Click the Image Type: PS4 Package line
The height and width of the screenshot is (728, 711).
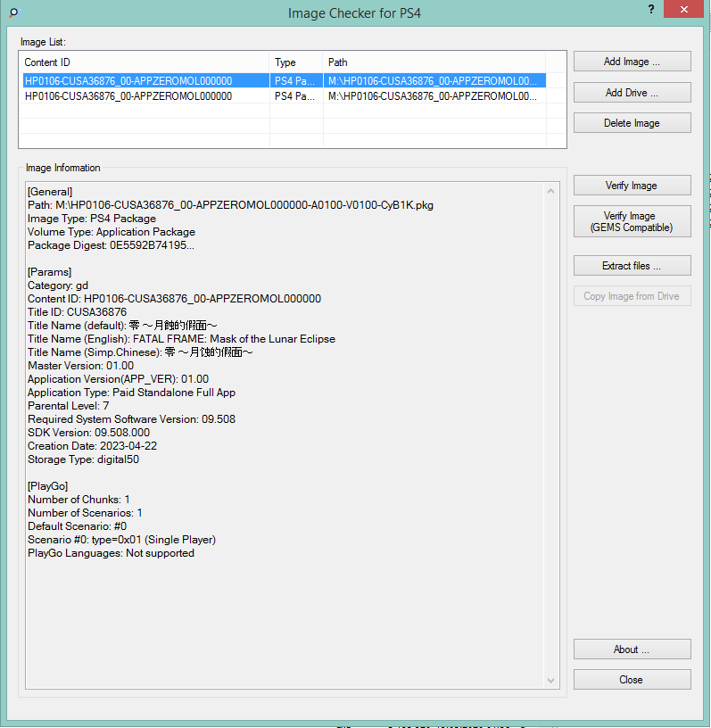pyautogui.click(x=92, y=219)
